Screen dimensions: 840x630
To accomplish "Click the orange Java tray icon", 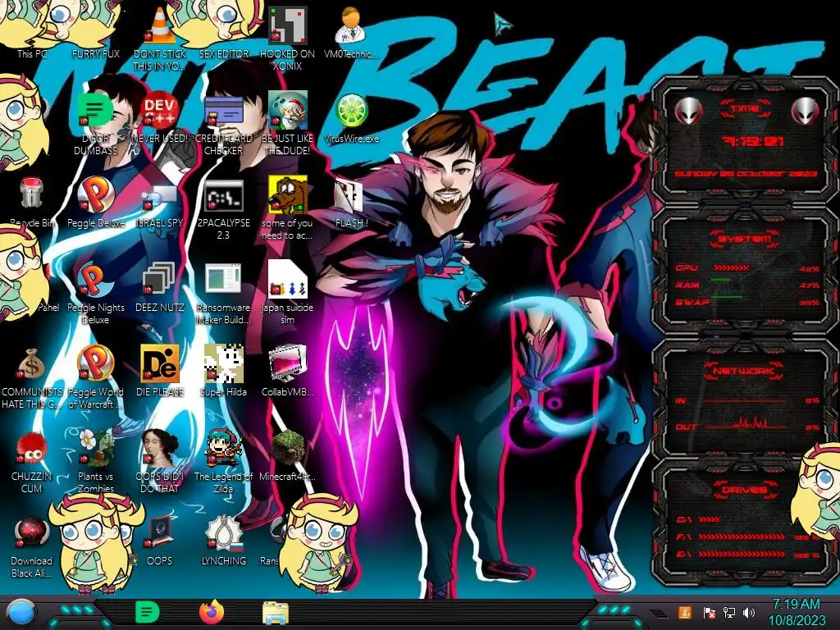I will (x=684, y=612).
